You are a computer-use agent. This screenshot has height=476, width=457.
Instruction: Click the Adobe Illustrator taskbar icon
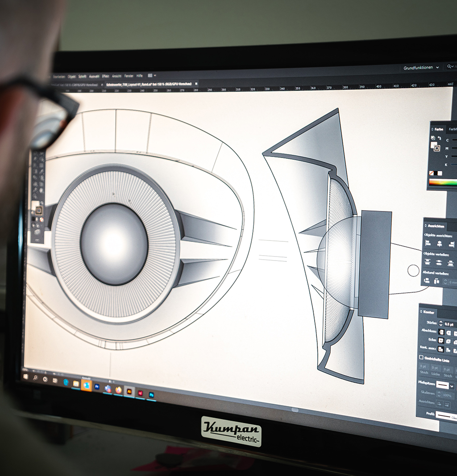(x=129, y=391)
